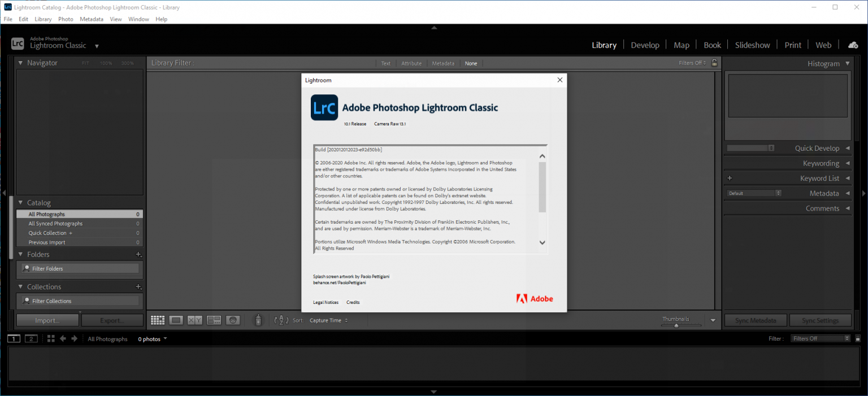Go back with filmstrip left arrow
Viewport: 868px width, 396px height.
click(63, 339)
